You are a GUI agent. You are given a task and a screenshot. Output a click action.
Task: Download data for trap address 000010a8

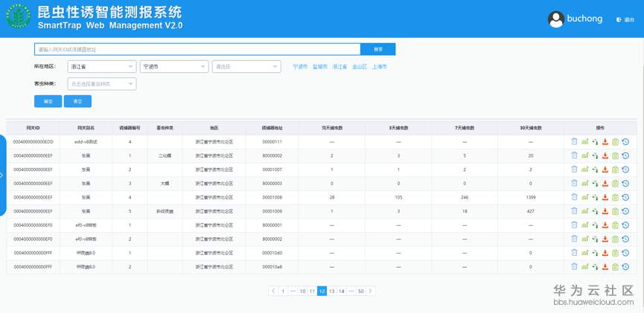point(605,267)
